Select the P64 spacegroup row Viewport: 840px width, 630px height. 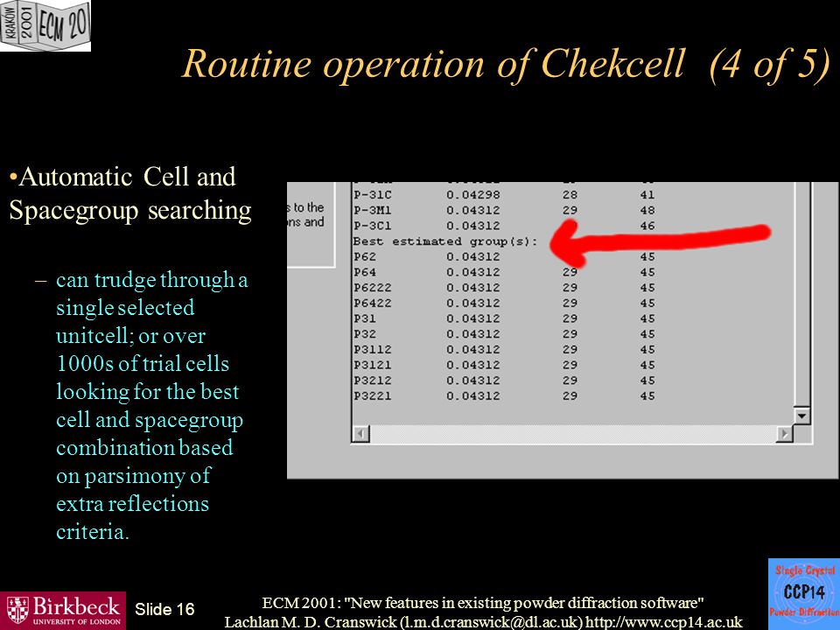point(504,273)
